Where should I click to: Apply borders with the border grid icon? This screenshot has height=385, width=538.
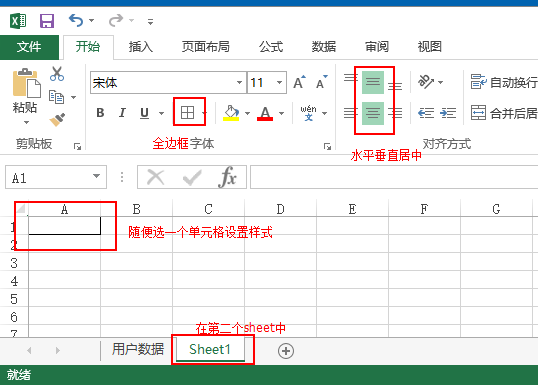coord(187,113)
